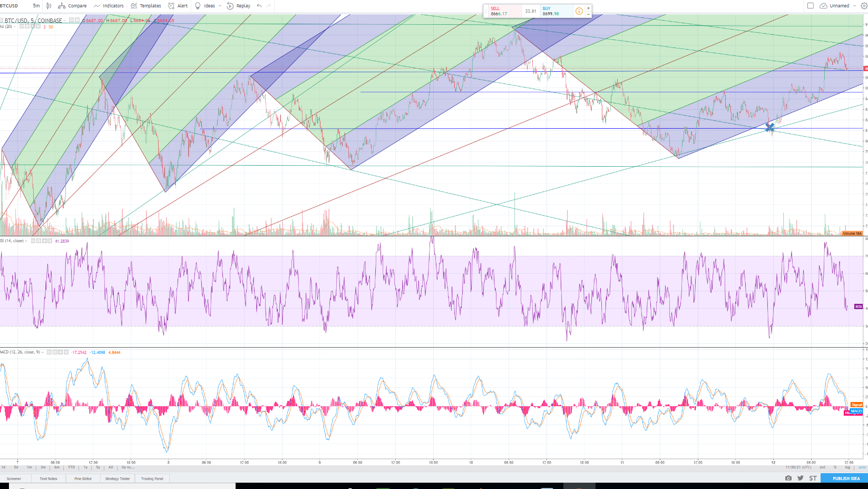Create an Alert from the toolbar
This screenshot has width=868, height=489.
[x=178, y=6]
